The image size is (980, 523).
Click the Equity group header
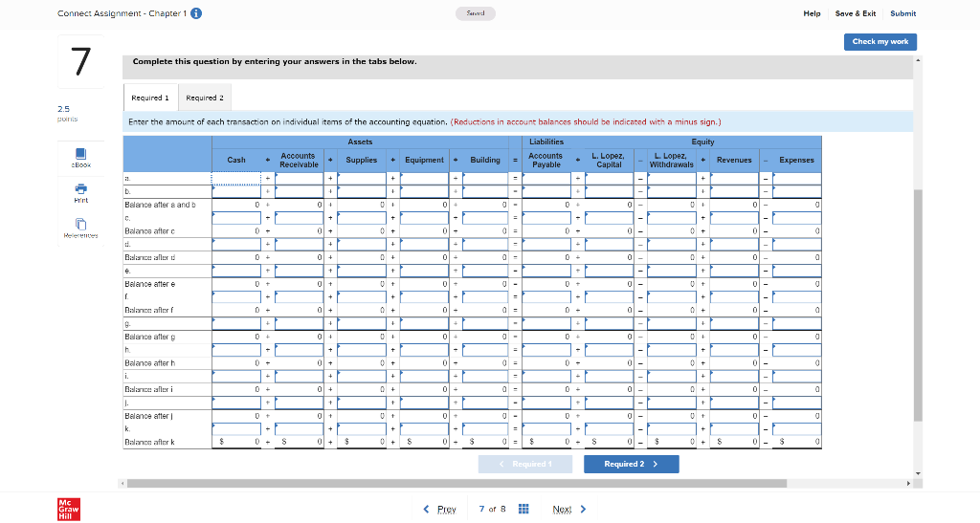pyautogui.click(x=703, y=142)
